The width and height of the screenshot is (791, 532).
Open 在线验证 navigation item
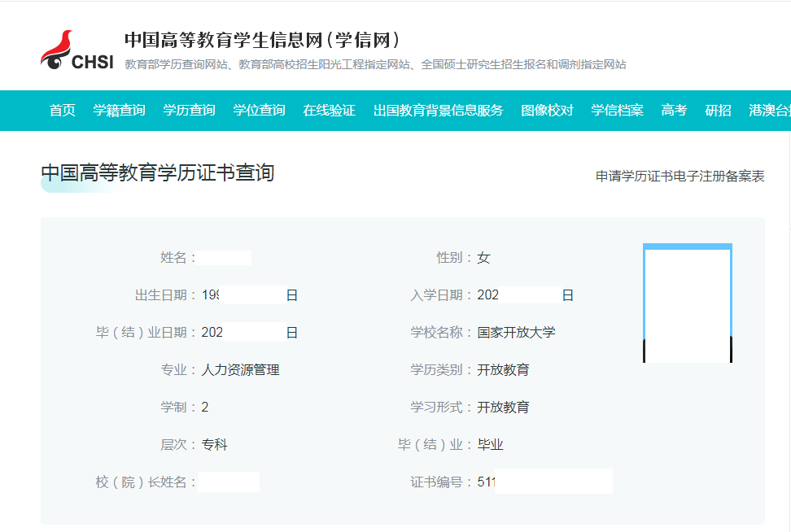click(330, 111)
